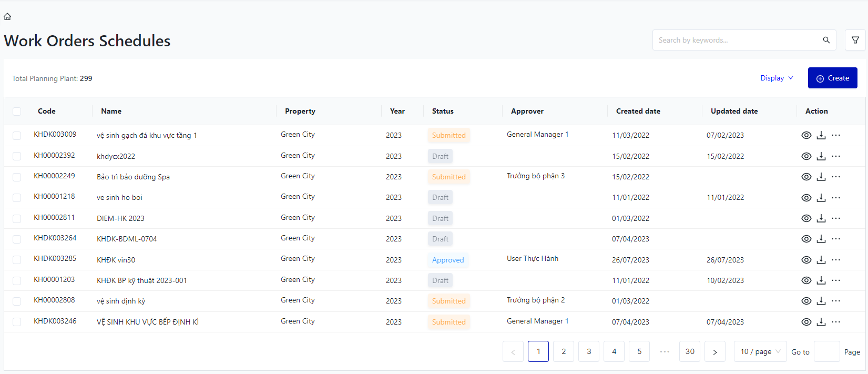View the DIEM-HK 2023 row with eye icon
Screen dimensions: 868x374
[x=806, y=218]
